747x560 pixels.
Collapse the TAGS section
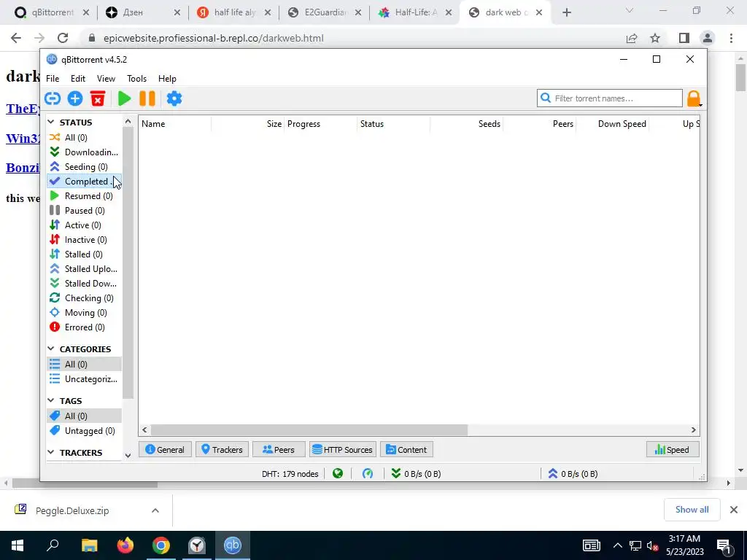coord(51,401)
